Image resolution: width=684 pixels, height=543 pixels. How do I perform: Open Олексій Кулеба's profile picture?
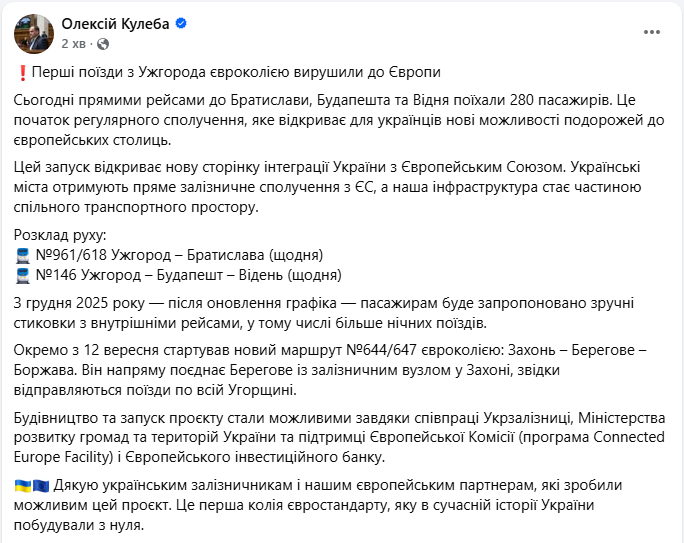33,33
